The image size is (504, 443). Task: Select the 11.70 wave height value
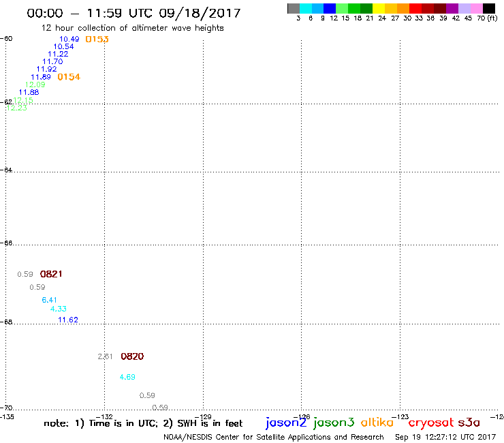click(x=52, y=61)
